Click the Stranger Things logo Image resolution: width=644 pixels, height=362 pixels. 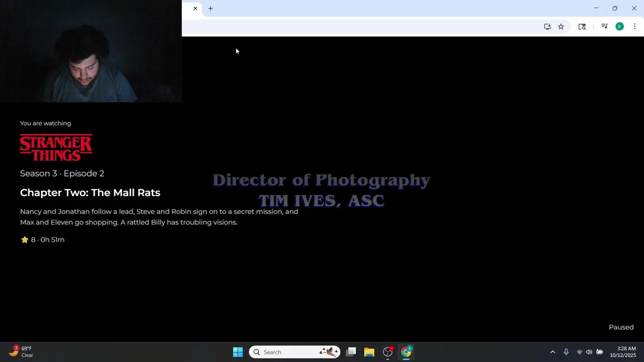(56, 147)
